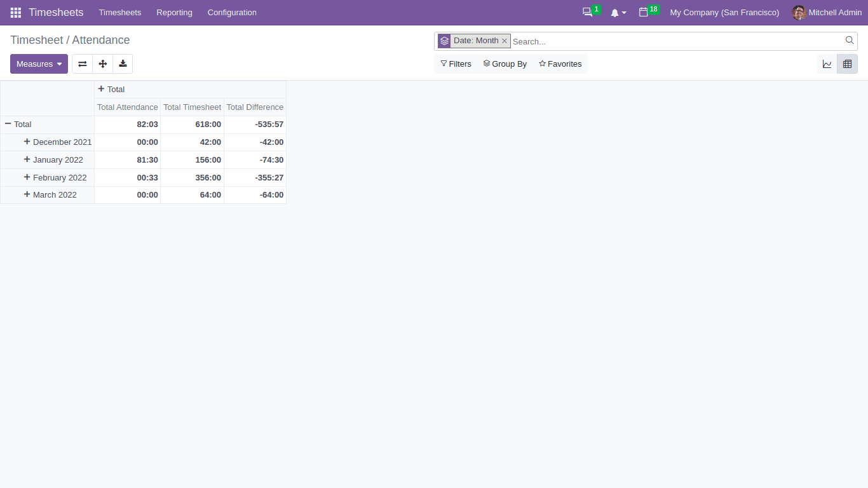Open the Group By options

(x=505, y=64)
